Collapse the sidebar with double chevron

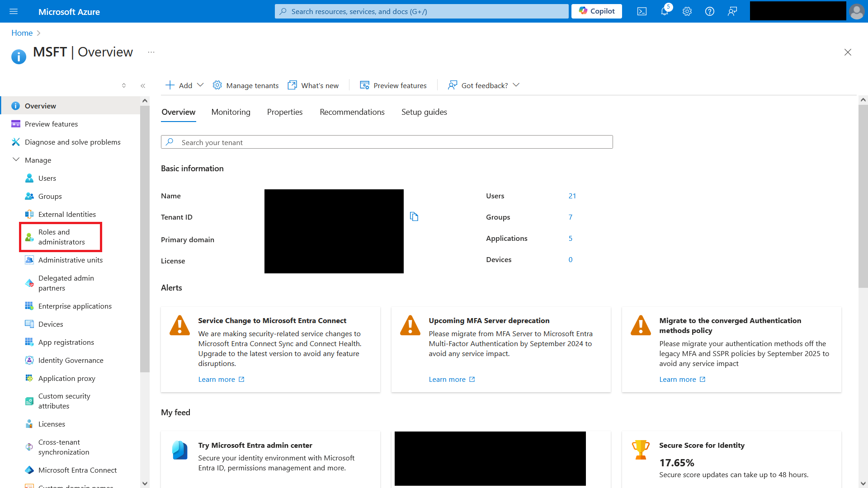point(143,85)
